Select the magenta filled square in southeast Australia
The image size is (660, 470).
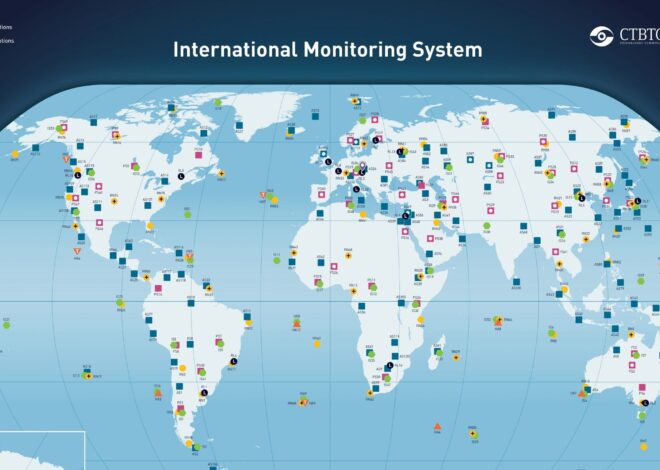coord(642,388)
